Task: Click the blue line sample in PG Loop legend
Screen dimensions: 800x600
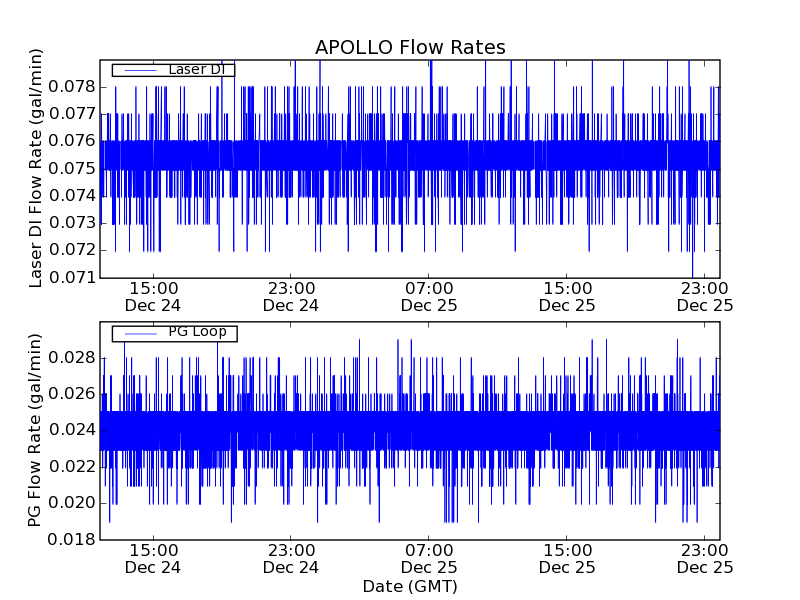Action: [141, 334]
